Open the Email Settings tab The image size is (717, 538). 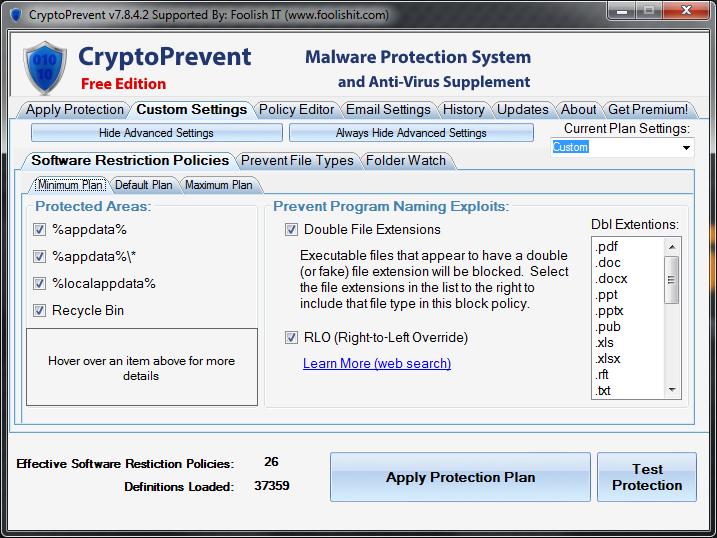tap(388, 110)
